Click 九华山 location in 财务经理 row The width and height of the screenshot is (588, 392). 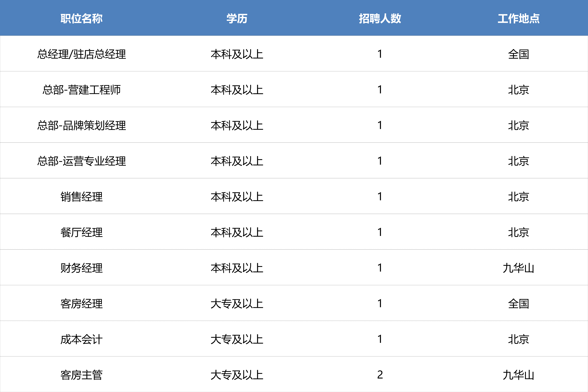(518, 268)
